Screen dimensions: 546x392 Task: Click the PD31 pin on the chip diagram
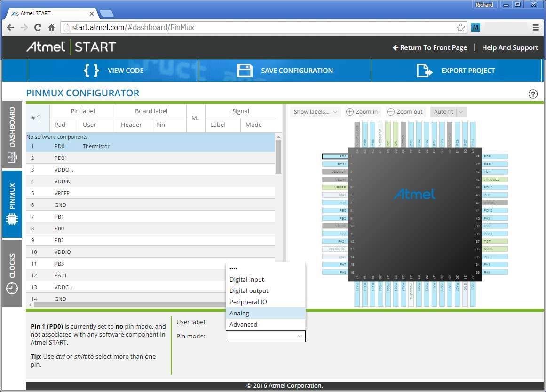(x=335, y=164)
